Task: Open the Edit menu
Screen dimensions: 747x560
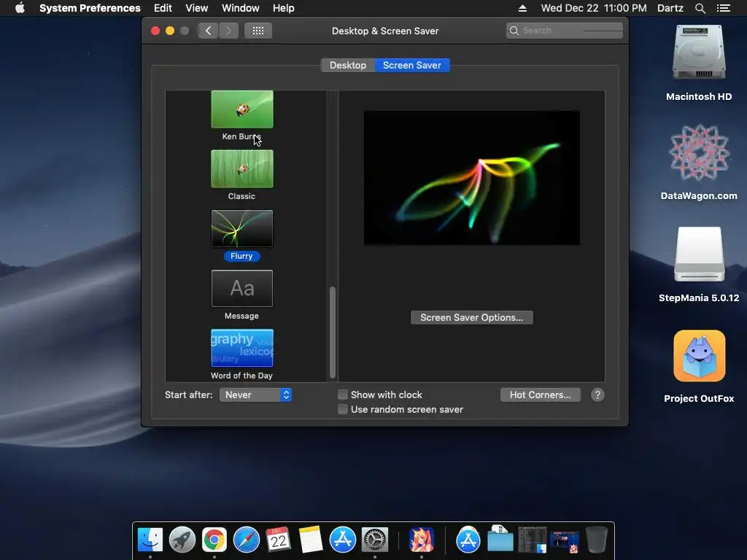Action: (x=163, y=8)
